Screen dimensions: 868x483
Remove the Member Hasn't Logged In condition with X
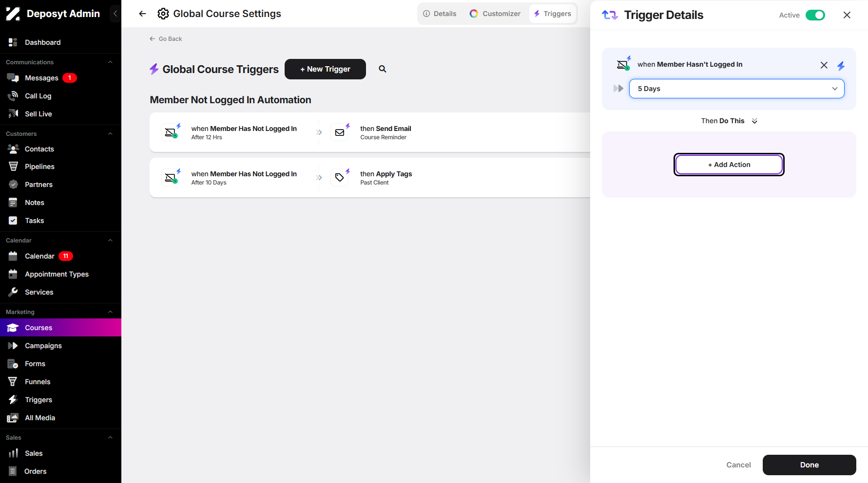824,65
